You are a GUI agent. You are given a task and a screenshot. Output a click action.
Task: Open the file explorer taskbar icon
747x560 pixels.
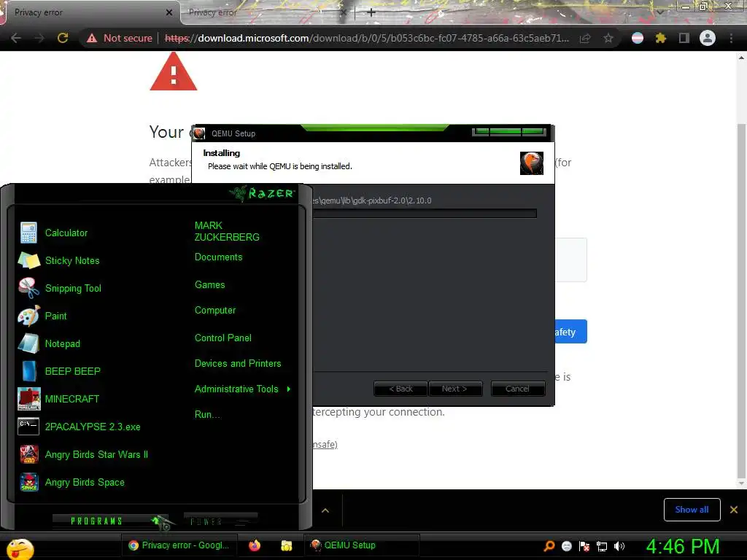pyautogui.click(x=286, y=545)
